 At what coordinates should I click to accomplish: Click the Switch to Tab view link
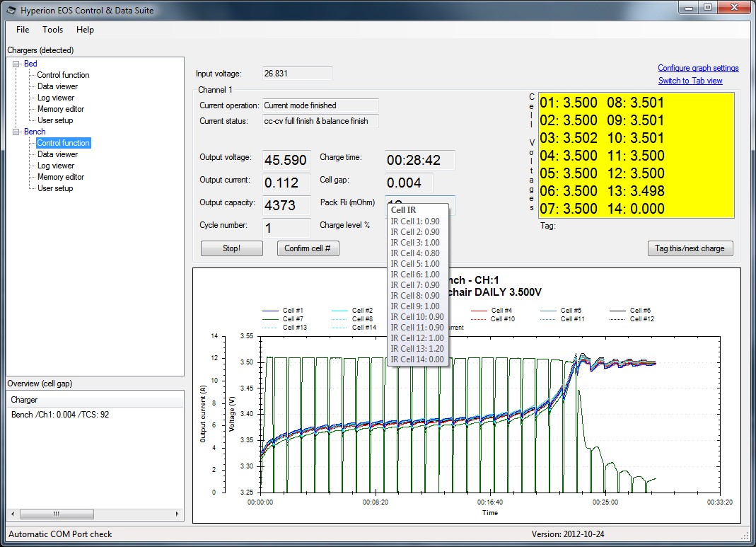690,81
